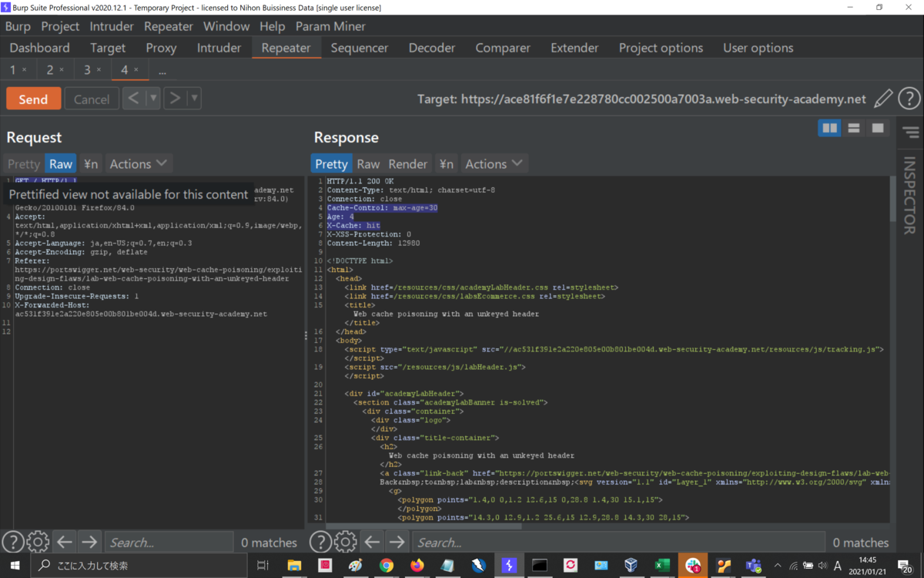Select Pretty view in Response panel
Screen dimensions: 924x578
pyautogui.click(x=331, y=163)
